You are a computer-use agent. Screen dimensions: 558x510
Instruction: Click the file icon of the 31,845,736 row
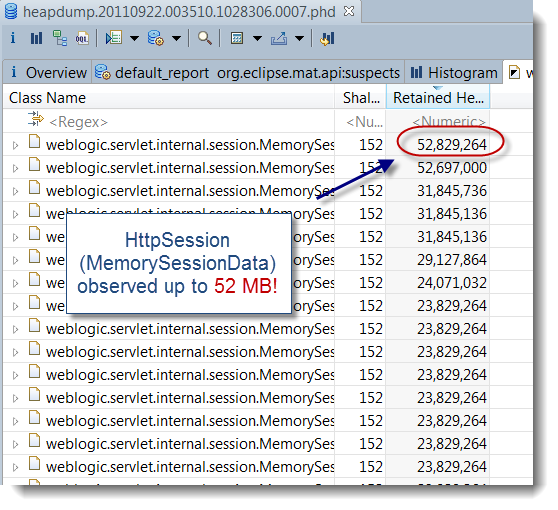pos(34,188)
